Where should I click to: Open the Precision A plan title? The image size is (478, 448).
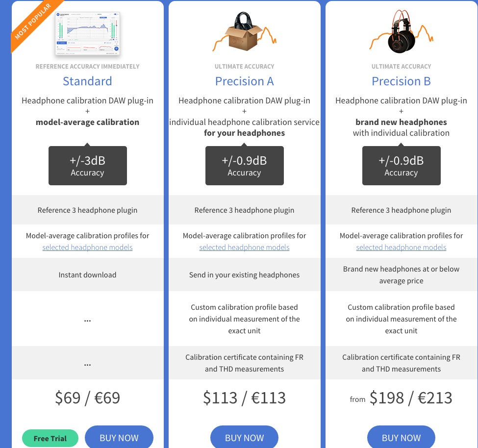coord(244,81)
